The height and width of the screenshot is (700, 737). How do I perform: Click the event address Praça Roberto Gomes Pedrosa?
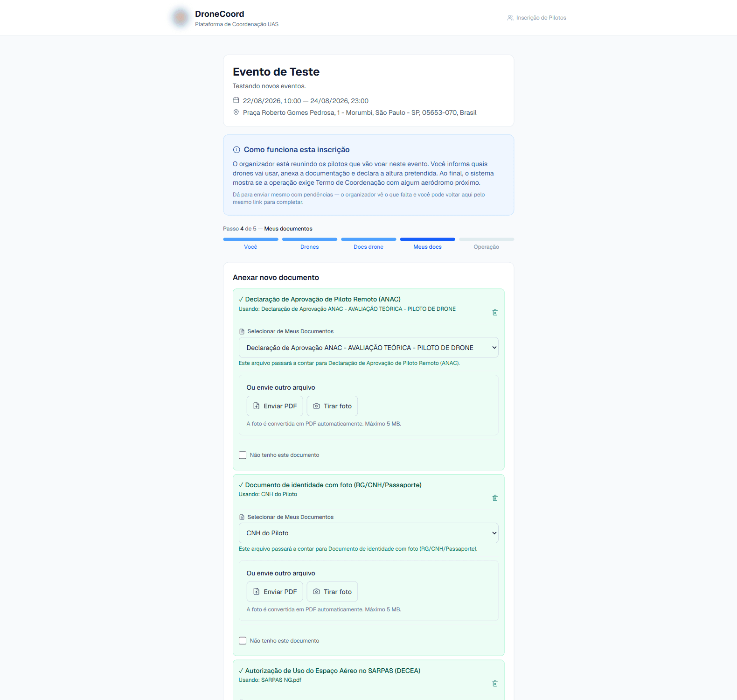click(360, 112)
